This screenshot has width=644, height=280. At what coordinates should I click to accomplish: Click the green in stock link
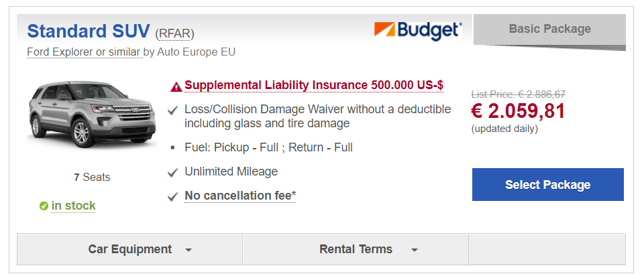point(73,206)
